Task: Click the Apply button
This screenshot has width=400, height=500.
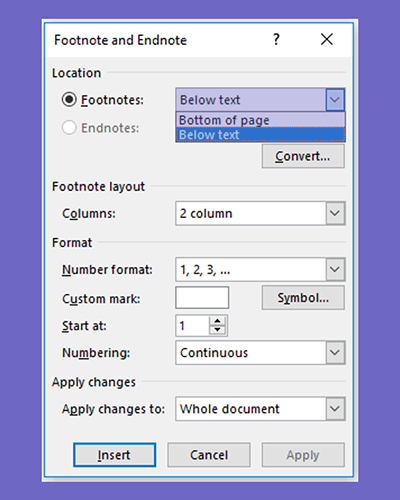Action: tap(303, 455)
